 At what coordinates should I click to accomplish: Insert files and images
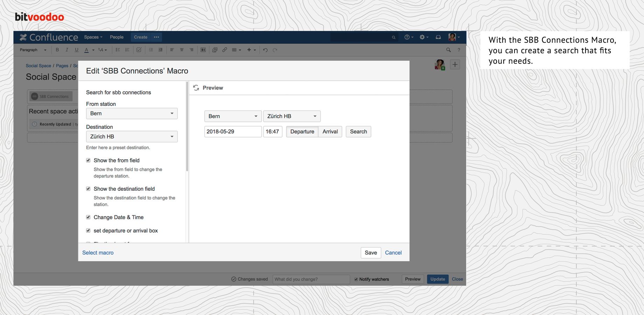pyautogui.click(x=215, y=50)
